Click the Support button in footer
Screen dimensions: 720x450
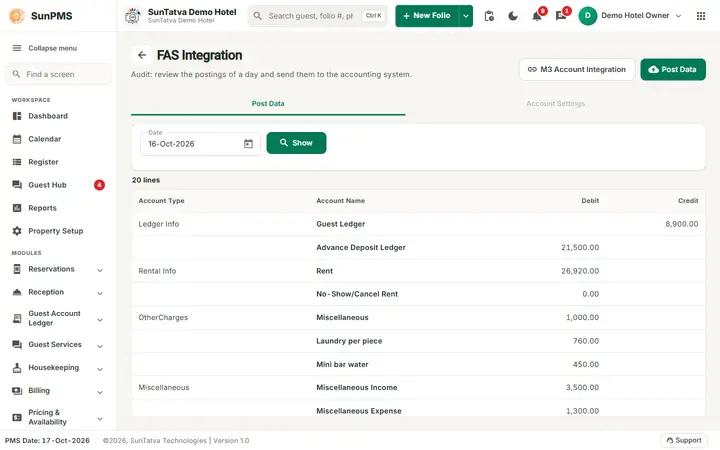click(684, 440)
